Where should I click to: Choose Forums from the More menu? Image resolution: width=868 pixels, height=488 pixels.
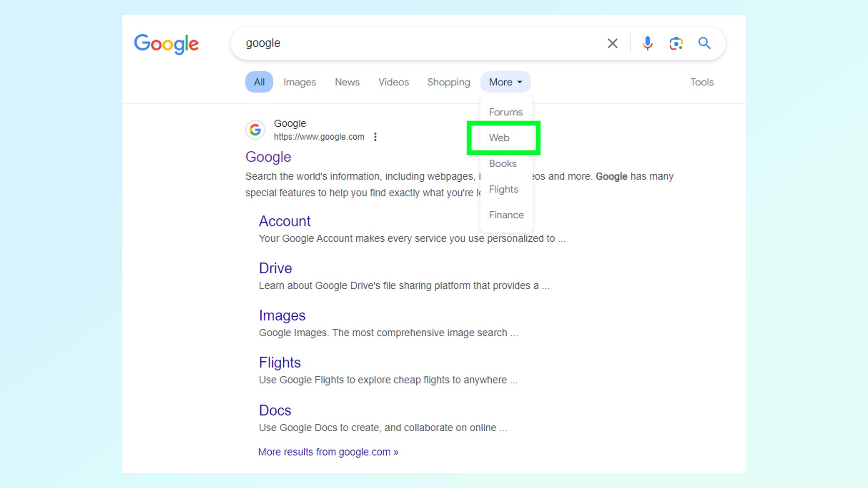click(506, 111)
